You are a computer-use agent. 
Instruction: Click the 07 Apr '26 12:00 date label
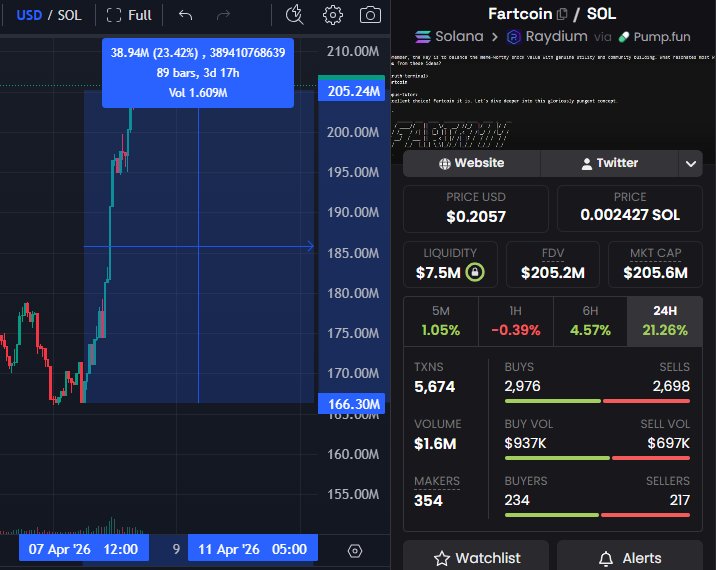pyautogui.click(x=84, y=549)
